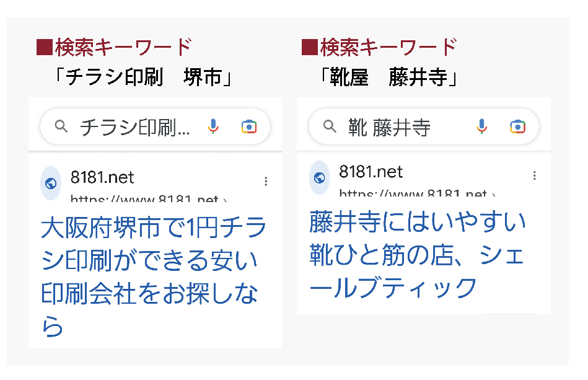Open the 大阪府堺市で1円チラシ印刷 result link
Screen dimensions: 588x380
154,276
